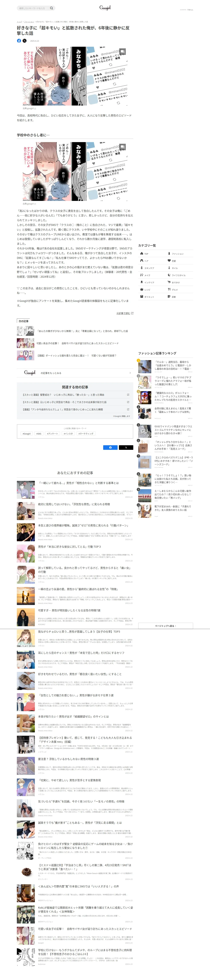Open the Googirl logo at page top
The height and width of the screenshot is (980, 210).
click(x=105, y=8)
